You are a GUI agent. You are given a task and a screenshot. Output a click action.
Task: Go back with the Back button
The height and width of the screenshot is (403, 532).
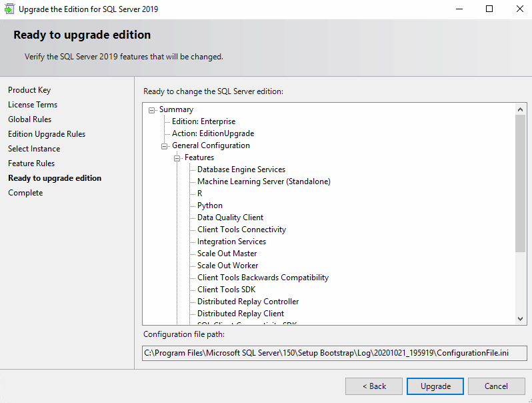pyautogui.click(x=374, y=386)
